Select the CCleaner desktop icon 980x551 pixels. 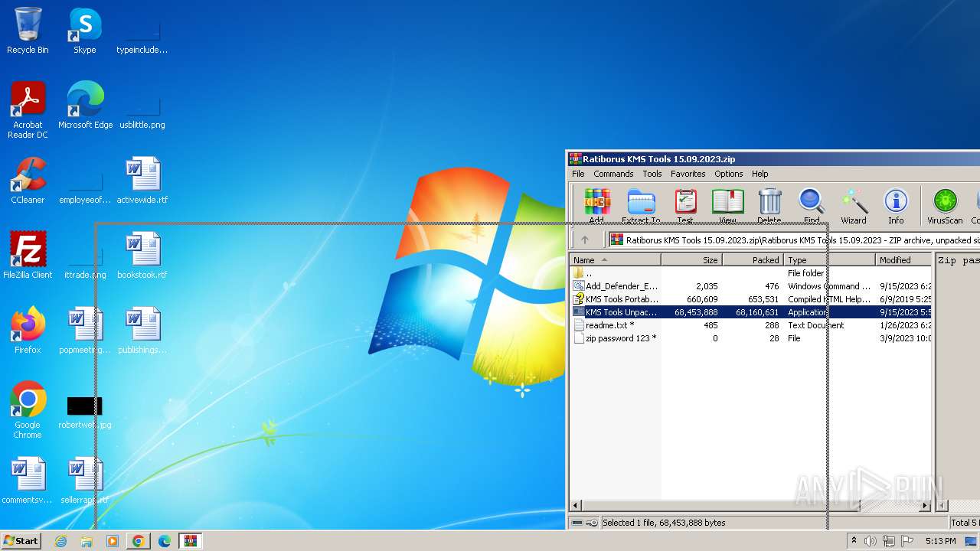click(x=28, y=181)
